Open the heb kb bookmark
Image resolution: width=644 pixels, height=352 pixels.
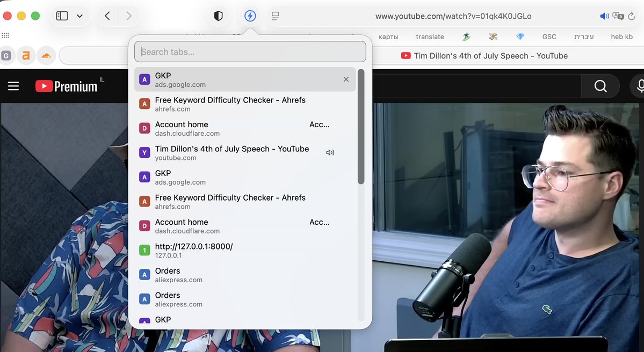621,36
